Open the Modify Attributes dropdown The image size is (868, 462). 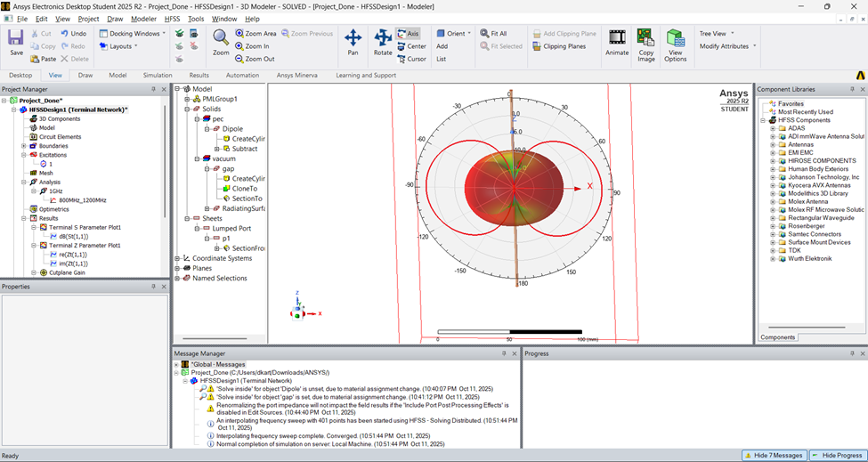[727, 46]
